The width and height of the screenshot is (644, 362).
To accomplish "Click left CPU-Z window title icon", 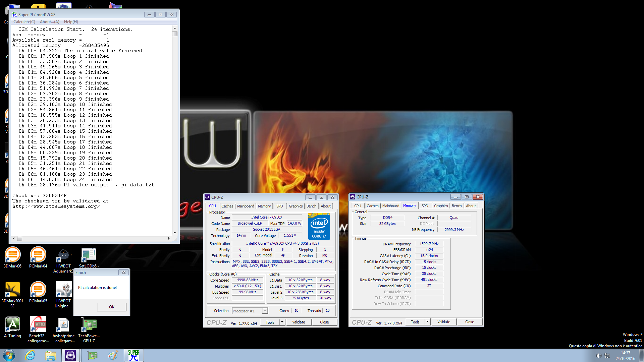I will click(x=207, y=197).
